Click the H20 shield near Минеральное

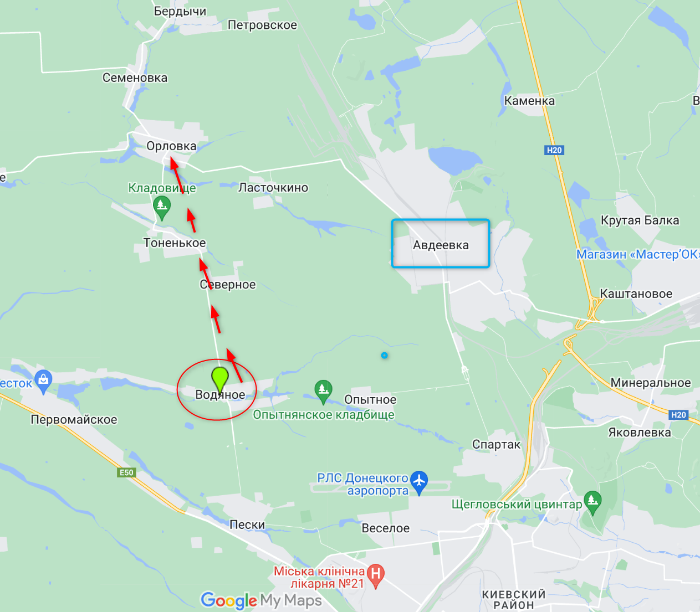[x=678, y=415]
